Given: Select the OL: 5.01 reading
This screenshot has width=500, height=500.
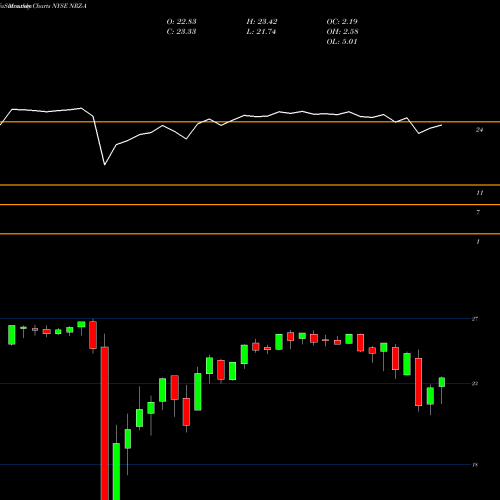Looking at the screenshot, I should click(342, 42).
